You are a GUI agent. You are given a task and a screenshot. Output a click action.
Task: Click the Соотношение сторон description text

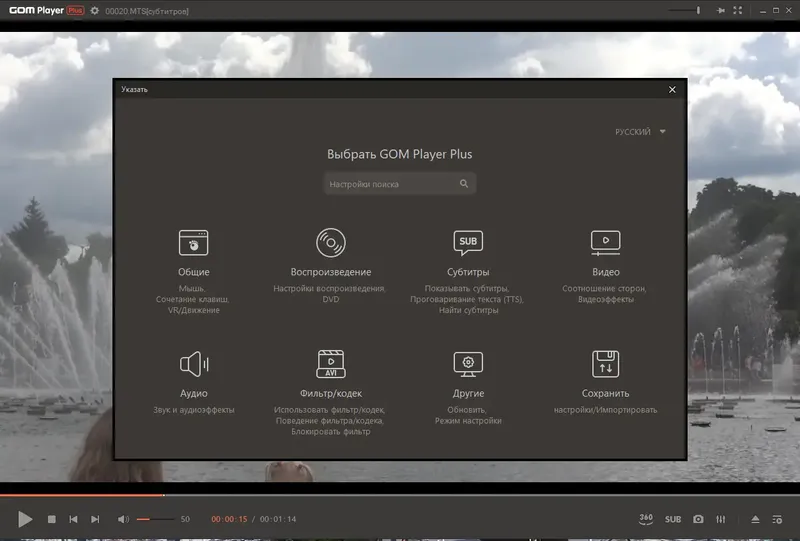point(604,288)
